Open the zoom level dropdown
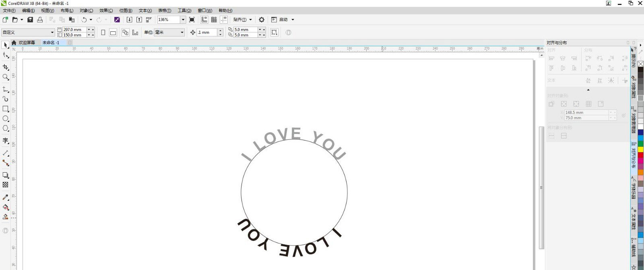The width and height of the screenshot is (644, 270). (183, 20)
